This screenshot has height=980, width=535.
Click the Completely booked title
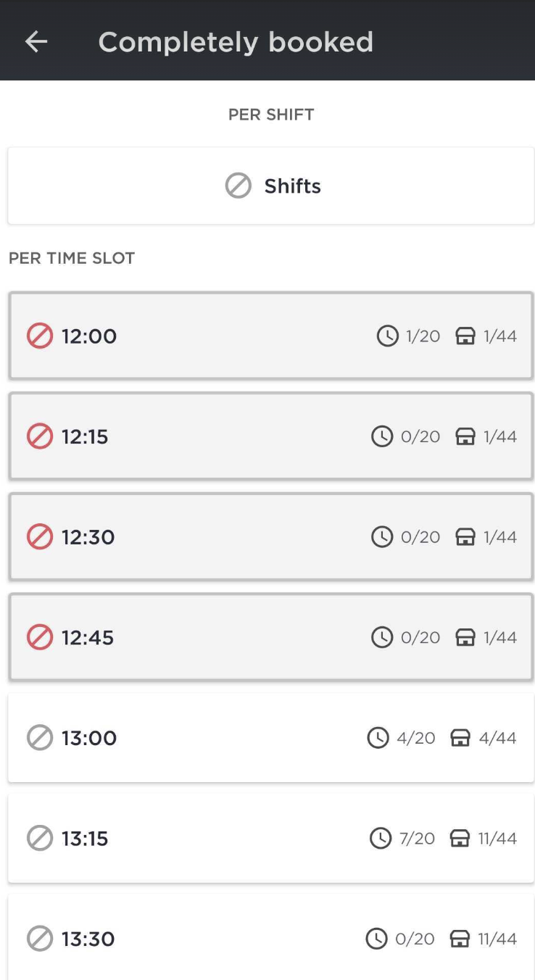(x=236, y=42)
